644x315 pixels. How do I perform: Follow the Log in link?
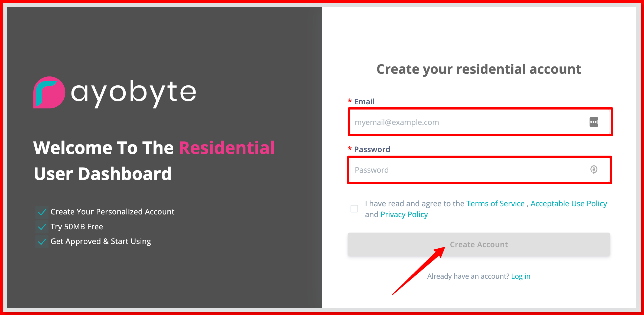pyautogui.click(x=521, y=276)
